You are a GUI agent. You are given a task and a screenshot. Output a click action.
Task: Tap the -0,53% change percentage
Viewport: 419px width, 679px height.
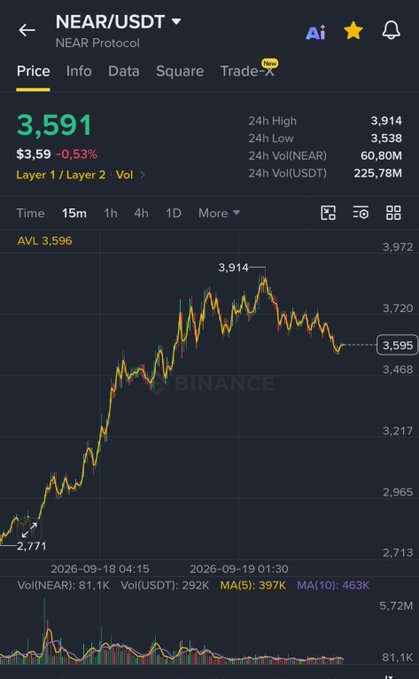[x=77, y=154]
